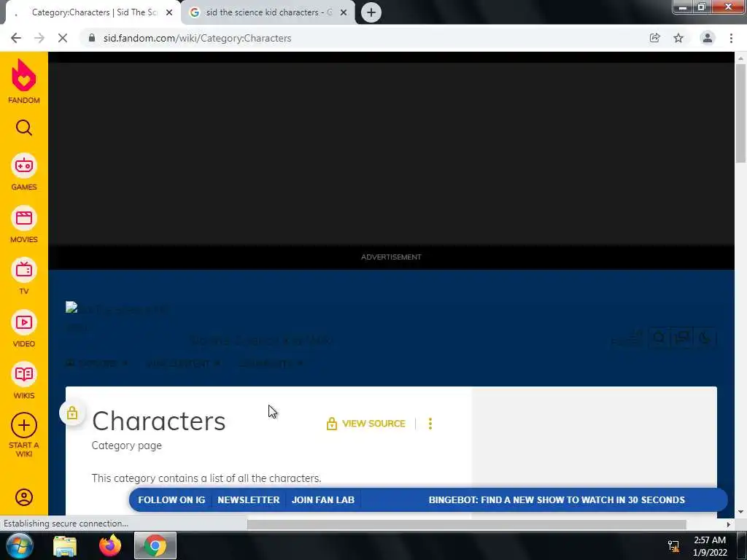Click the scroll right arrow button
The width and height of the screenshot is (747, 560).
point(729,524)
